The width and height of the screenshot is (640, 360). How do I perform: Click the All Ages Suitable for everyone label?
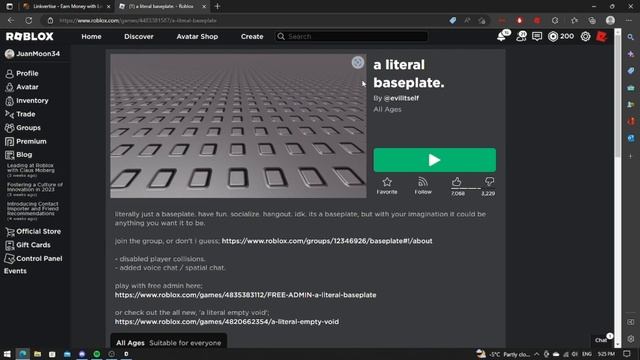click(x=169, y=343)
